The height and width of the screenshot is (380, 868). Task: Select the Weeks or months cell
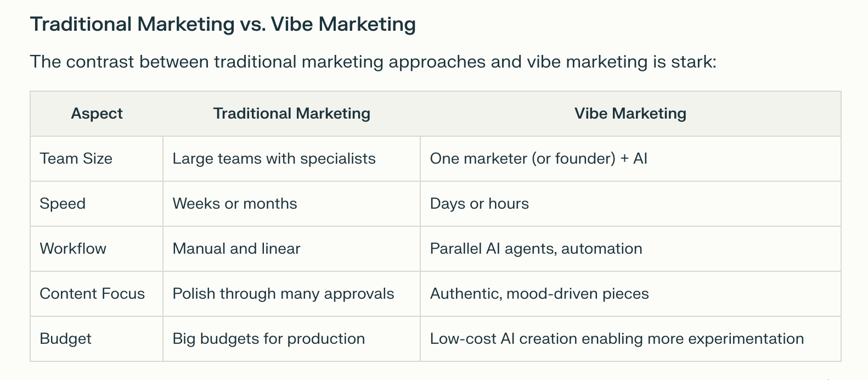click(x=291, y=204)
